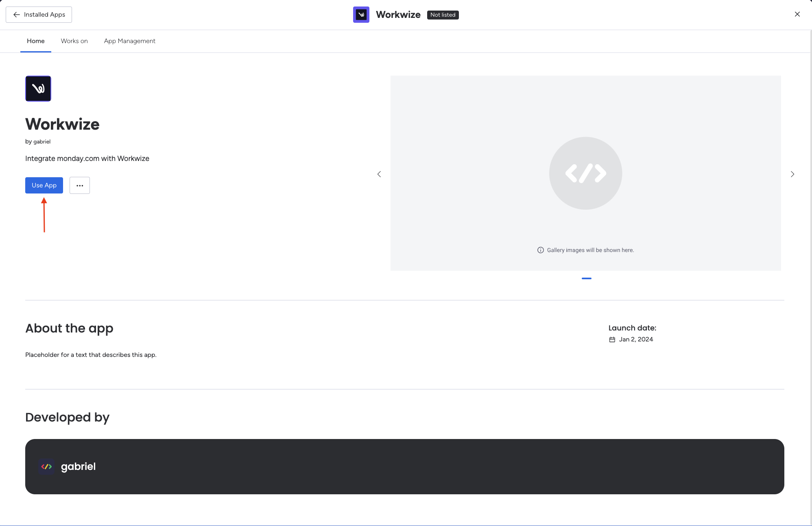Open the App Management tab
Viewport: 812px width, 526px height.
click(x=130, y=41)
